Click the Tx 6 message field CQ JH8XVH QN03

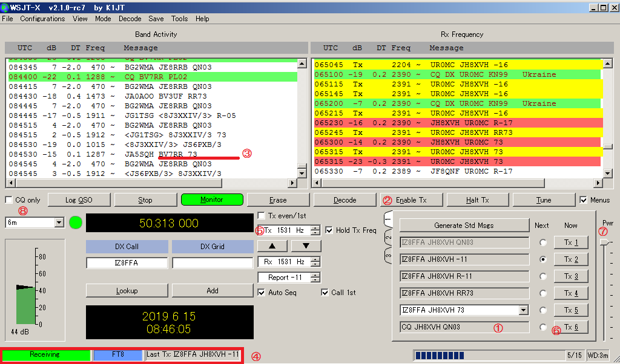tap(464, 327)
